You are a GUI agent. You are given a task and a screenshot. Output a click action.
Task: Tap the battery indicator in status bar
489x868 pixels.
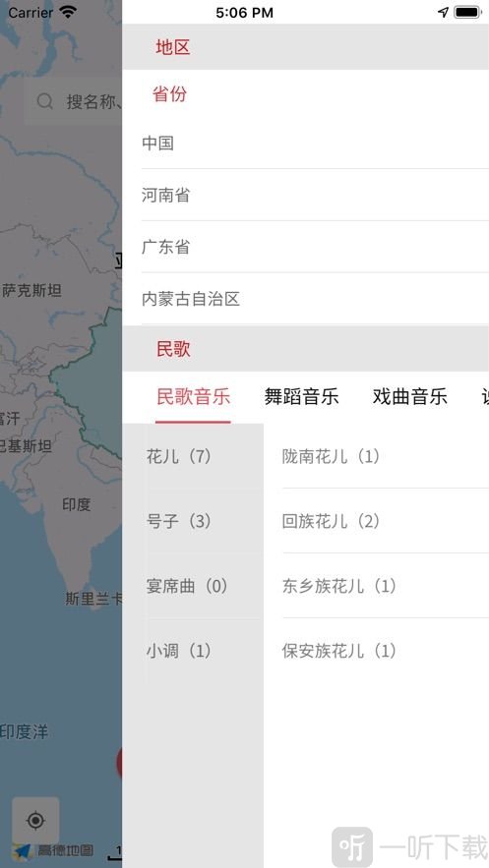(468, 12)
